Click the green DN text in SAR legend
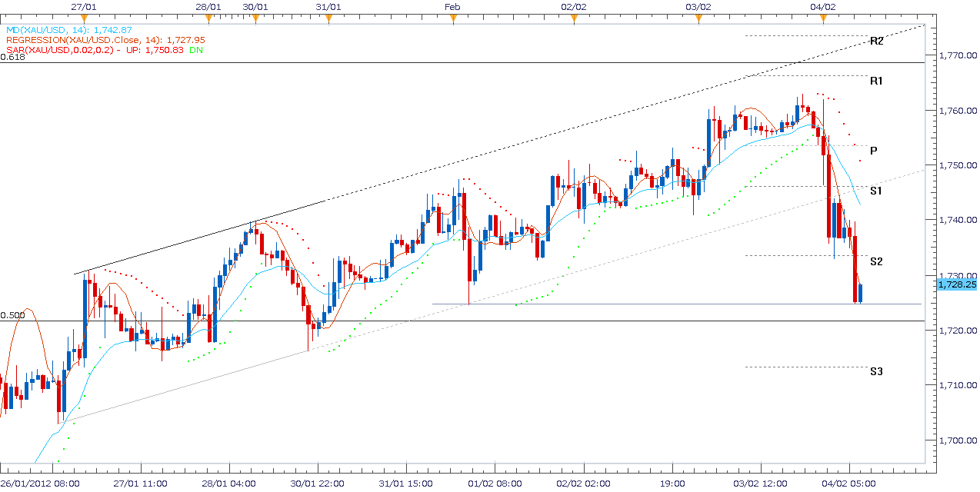Screen dimensions: 980x492 174,50
